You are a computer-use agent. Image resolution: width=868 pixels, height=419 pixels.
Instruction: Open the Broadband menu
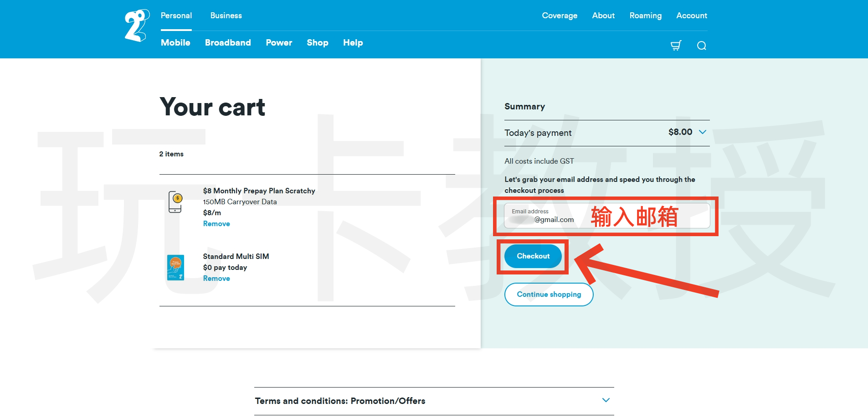(x=228, y=42)
